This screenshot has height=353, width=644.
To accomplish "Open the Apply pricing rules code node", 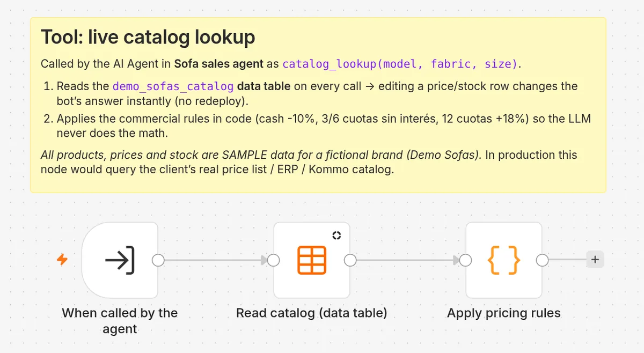I will point(504,260).
